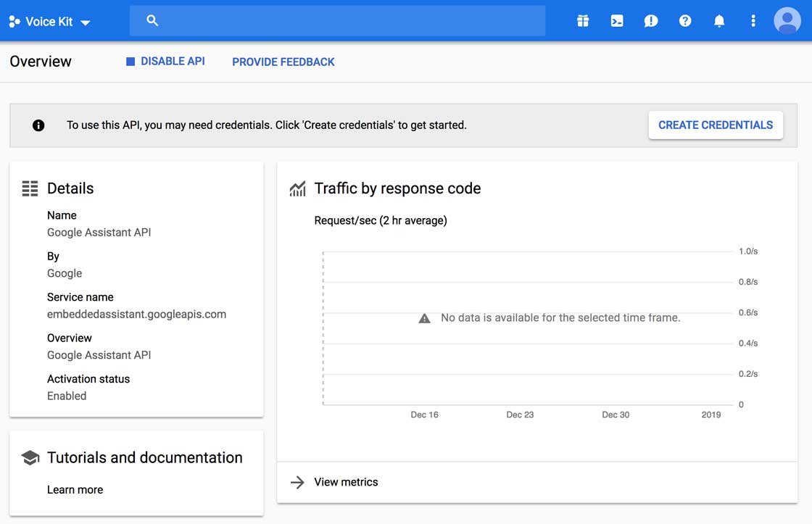Image resolution: width=812 pixels, height=524 pixels.
Task: Click the Traffic by response code chart icon
Action: coord(297,189)
